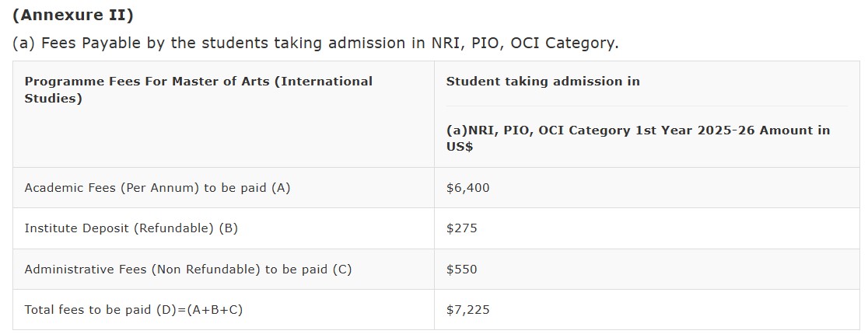This screenshot has width=868, height=334.
Task: Click the $7,225 total fees amount
Action: 468,310
